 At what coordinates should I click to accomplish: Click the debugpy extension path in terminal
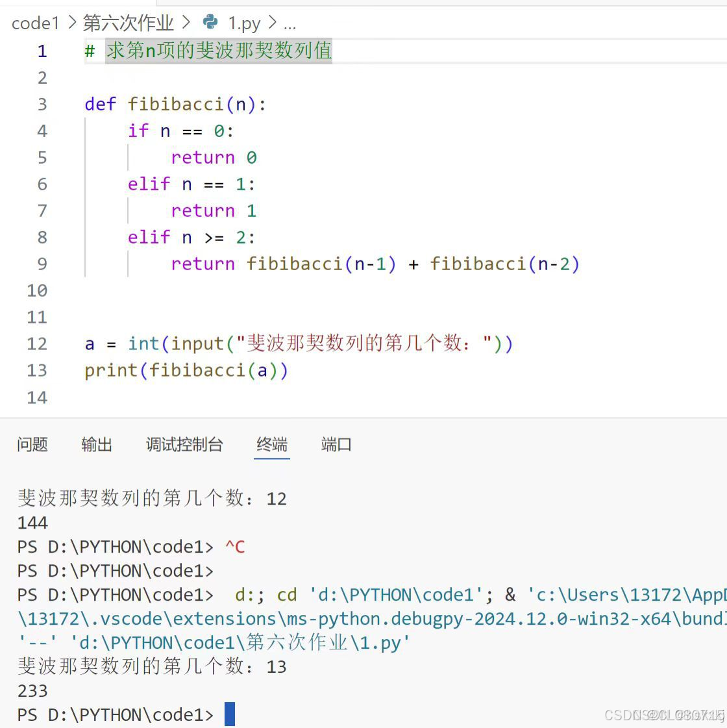click(x=372, y=619)
